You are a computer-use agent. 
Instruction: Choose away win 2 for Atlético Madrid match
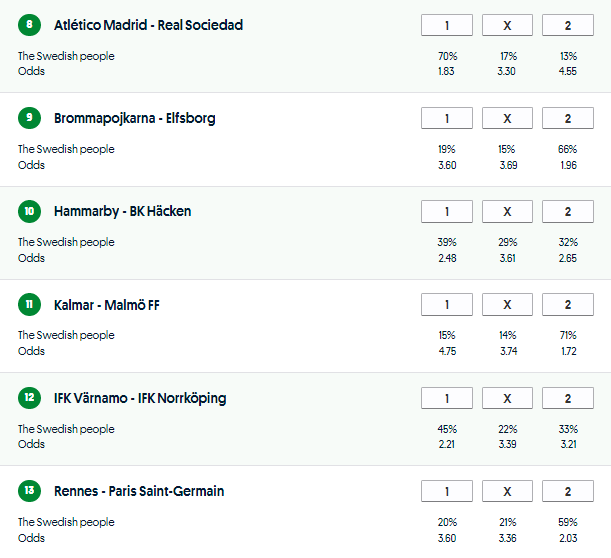pyautogui.click(x=567, y=25)
